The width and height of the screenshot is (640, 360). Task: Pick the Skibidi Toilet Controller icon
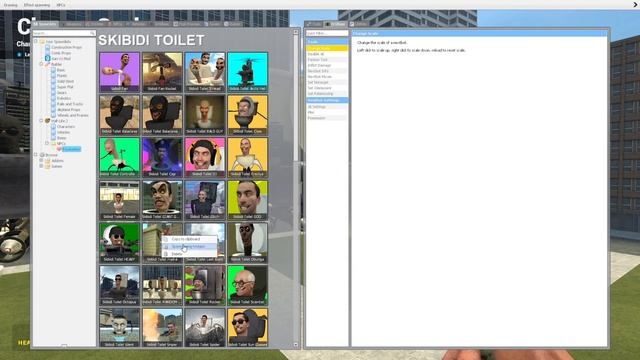coord(120,157)
